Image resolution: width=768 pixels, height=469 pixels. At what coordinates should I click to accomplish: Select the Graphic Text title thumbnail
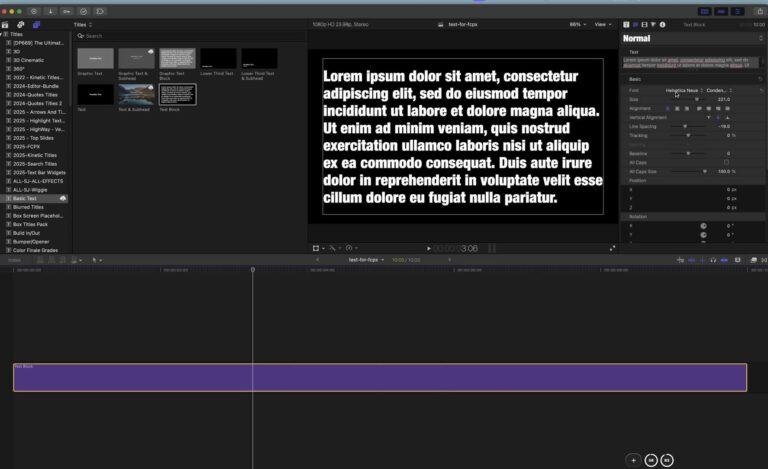coord(96,58)
